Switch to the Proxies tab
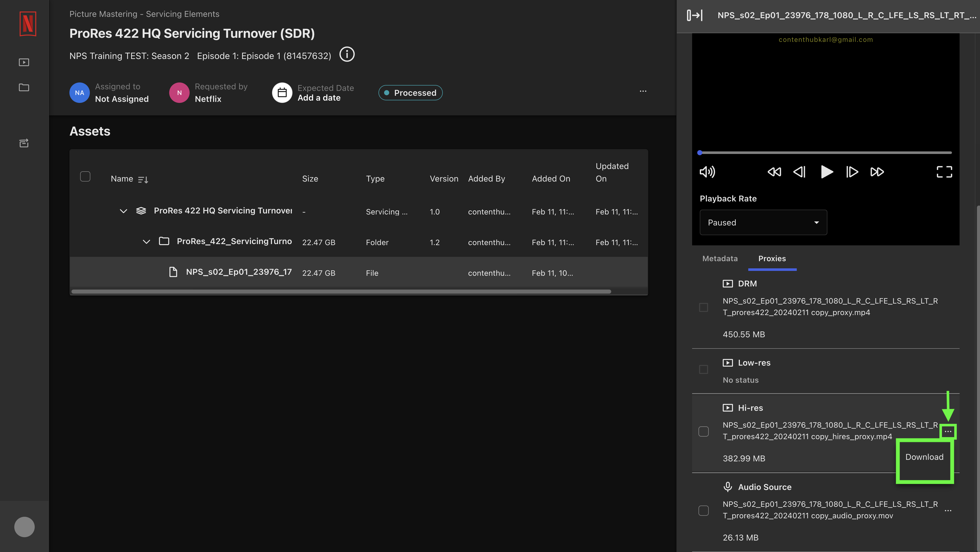The height and width of the screenshot is (552, 980). 772,258
